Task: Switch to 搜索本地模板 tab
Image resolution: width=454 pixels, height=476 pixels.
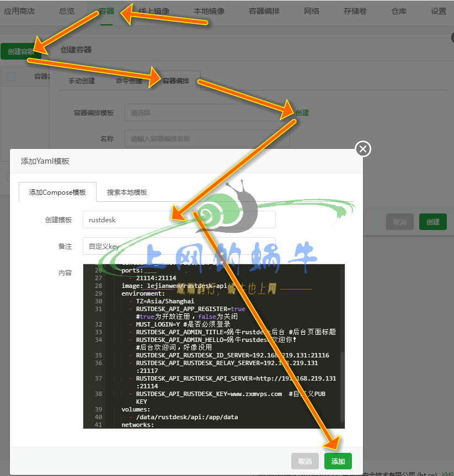Action: [127, 192]
